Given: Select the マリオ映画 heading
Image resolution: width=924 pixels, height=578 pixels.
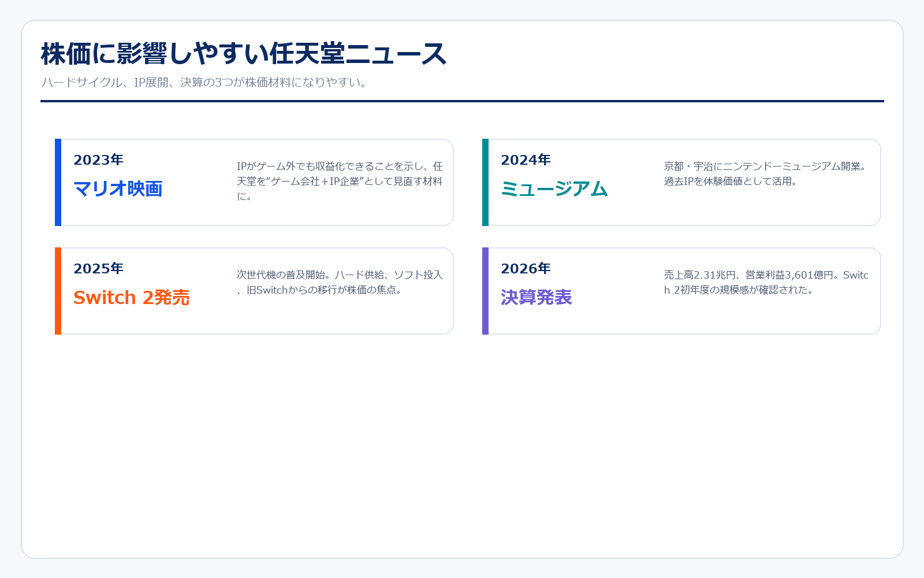Looking at the screenshot, I should (118, 188).
